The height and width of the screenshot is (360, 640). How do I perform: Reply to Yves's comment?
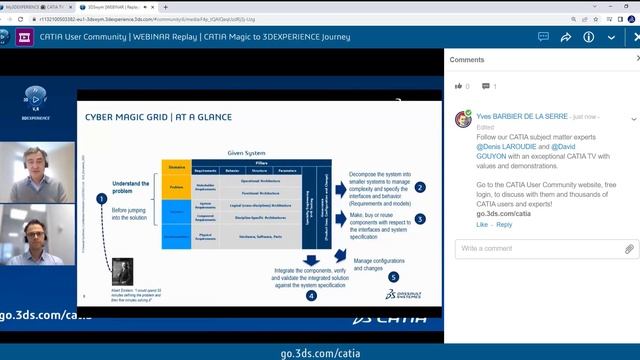pyautogui.click(x=504, y=224)
